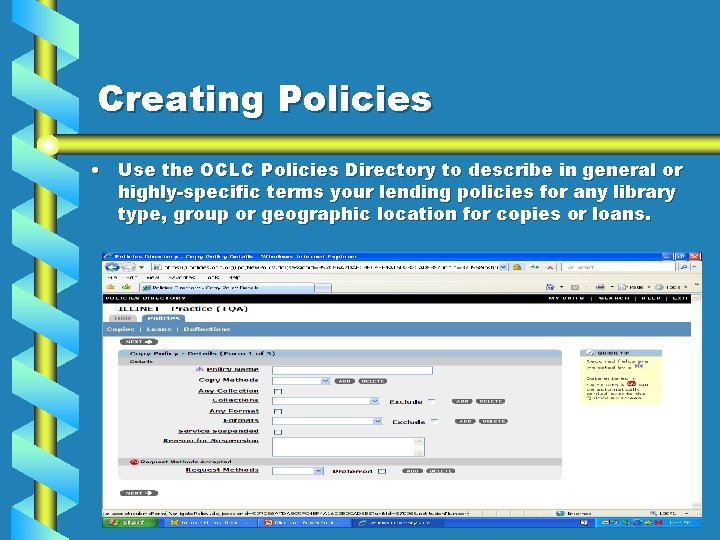This screenshot has width=720, height=540.
Task: Click the search magnifier icon in browser
Action: [684, 267]
